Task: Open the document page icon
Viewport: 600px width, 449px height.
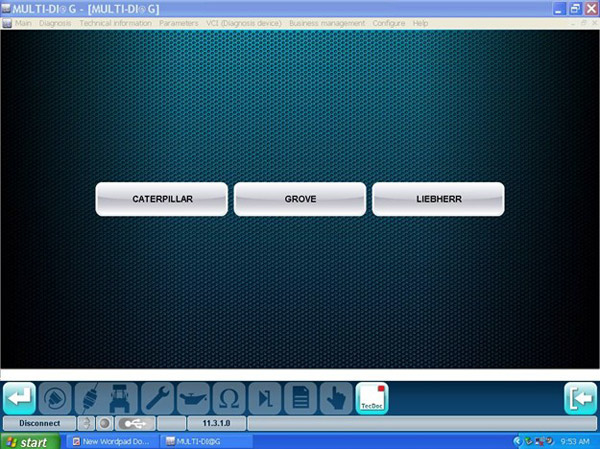Action: (299, 397)
